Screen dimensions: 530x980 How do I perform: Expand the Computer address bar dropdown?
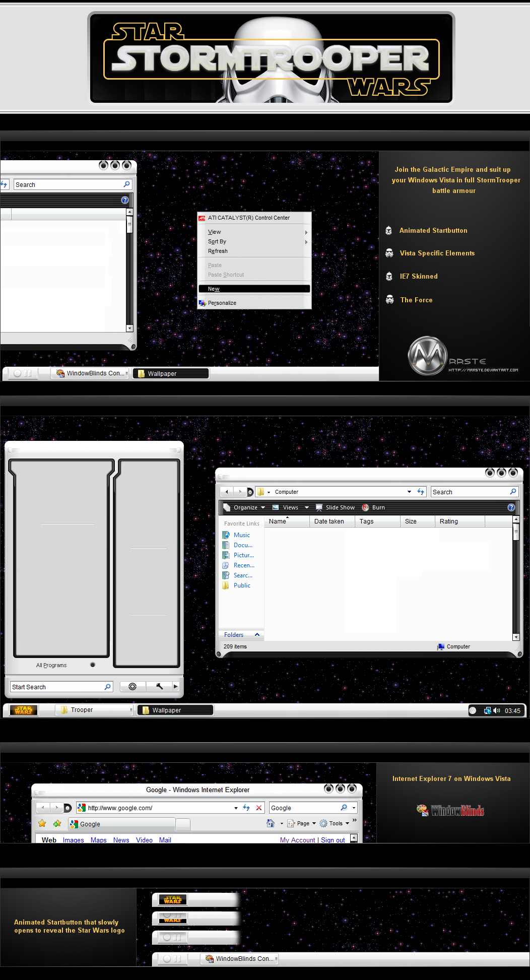[409, 492]
